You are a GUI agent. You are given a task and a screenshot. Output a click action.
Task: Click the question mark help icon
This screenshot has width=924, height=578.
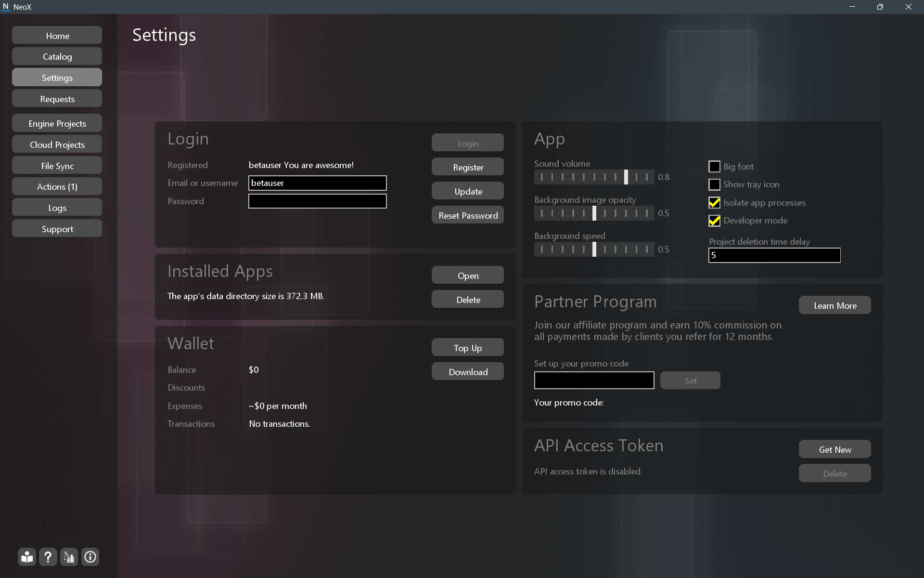point(48,557)
